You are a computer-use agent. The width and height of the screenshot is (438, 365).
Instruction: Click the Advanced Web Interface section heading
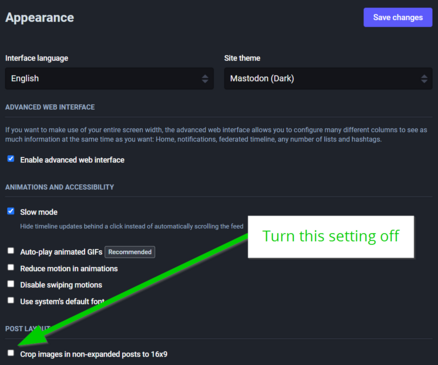[x=50, y=107]
